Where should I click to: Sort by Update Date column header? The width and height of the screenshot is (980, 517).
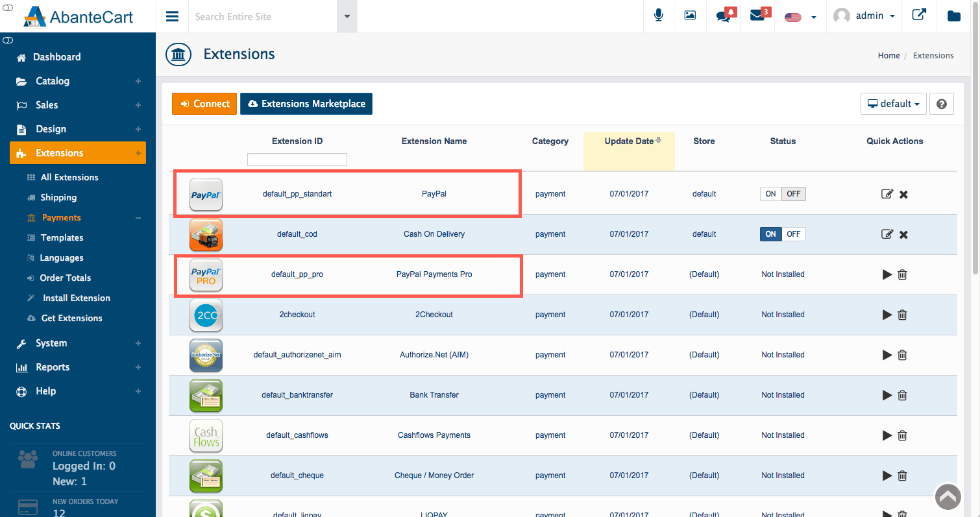pyautogui.click(x=629, y=141)
